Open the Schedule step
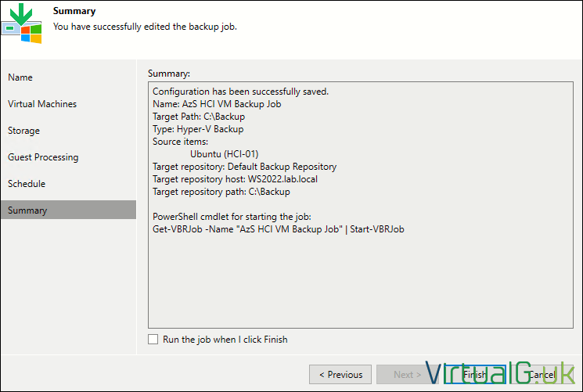The width and height of the screenshot is (583, 392). (x=27, y=184)
